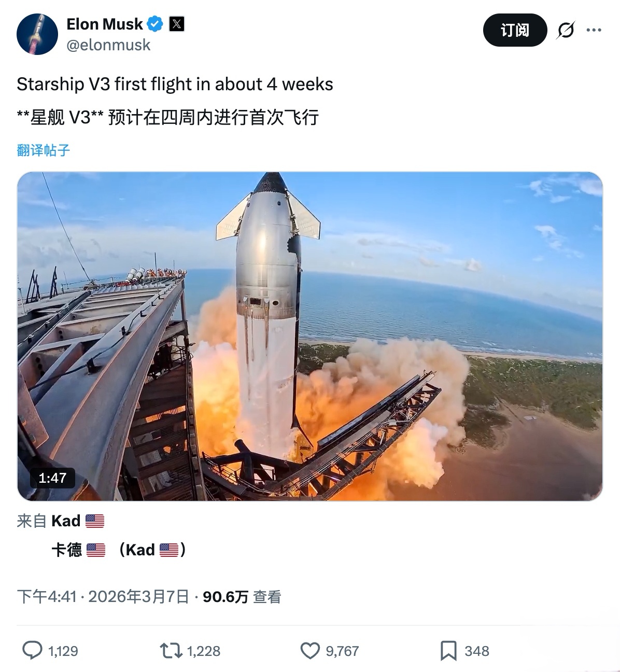The height and width of the screenshot is (672, 620).
Task: Click the 订阅 subscribe button
Action: [x=515, y=30]
